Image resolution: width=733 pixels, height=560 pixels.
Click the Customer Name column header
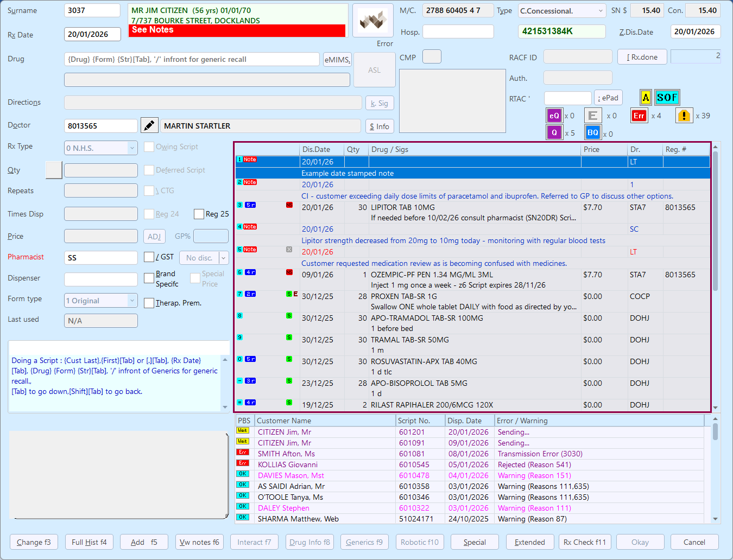point(325,421)
